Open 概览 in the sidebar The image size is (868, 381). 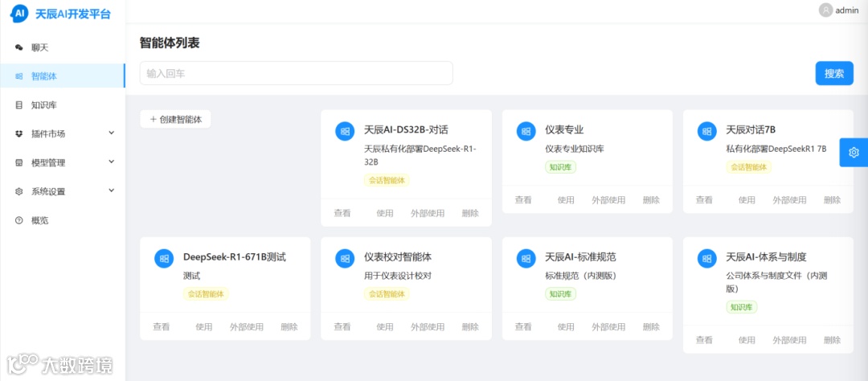coord(63,220)
